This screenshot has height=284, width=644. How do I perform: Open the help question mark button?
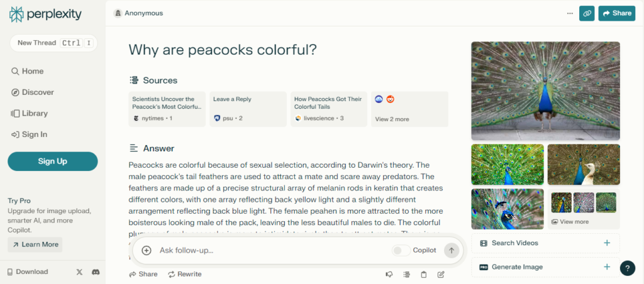click(627, 268)
